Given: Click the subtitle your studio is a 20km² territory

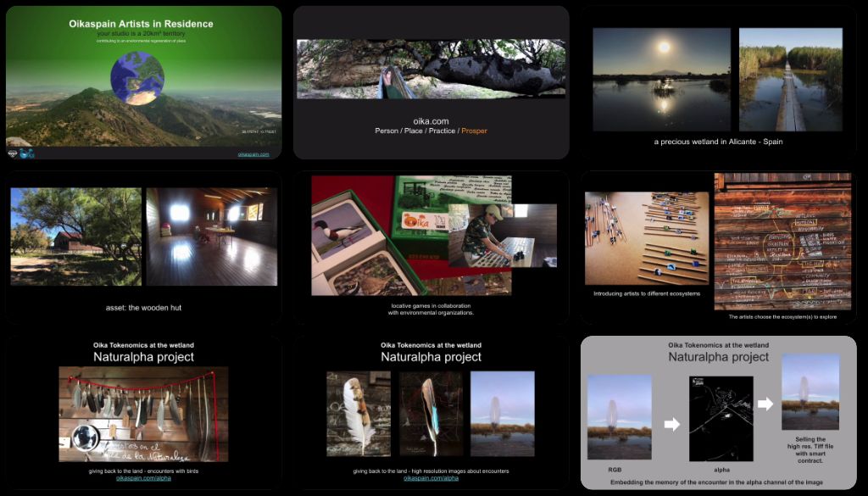Looking at the screenshot, I should click(x=142, y=34).
